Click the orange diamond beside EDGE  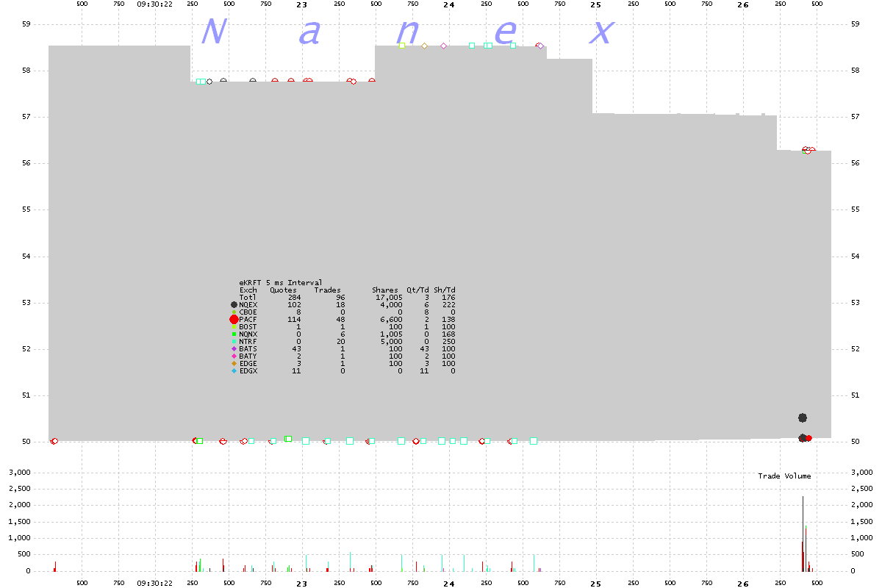234,363
